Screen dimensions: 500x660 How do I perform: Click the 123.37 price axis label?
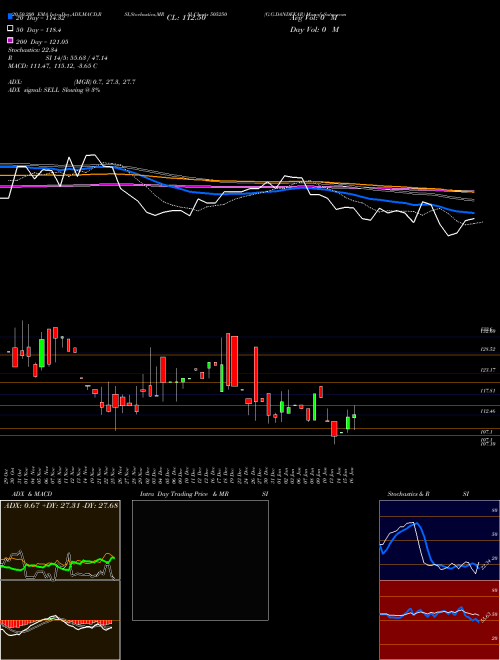click(x=488, y=370)
